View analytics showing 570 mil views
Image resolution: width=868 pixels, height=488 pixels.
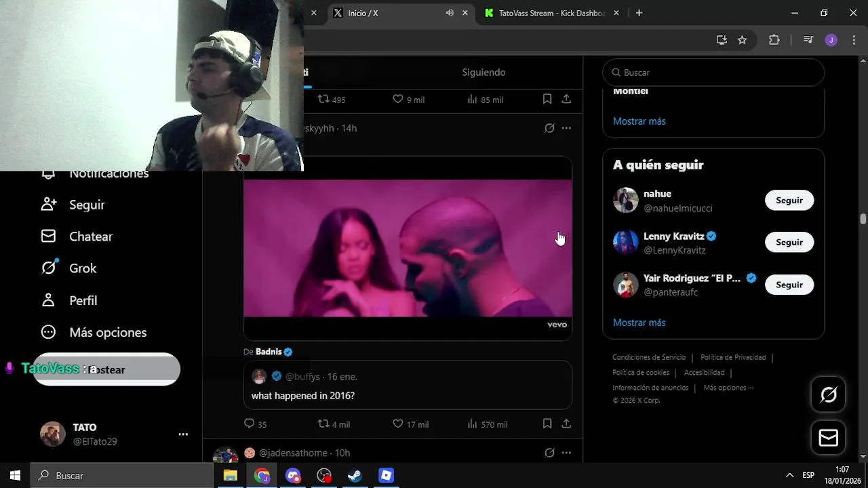(487, 424)
